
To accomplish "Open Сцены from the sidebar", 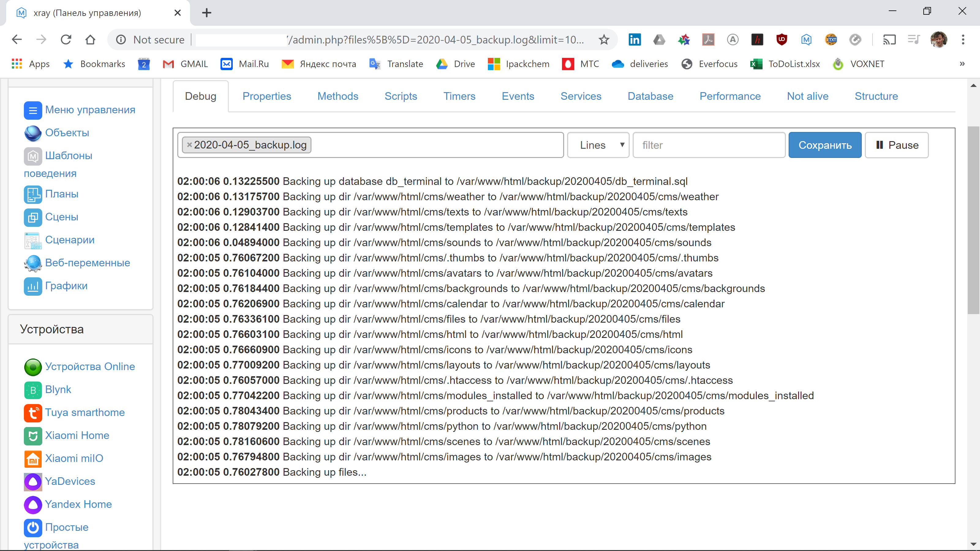I will (x=61, y=217).
